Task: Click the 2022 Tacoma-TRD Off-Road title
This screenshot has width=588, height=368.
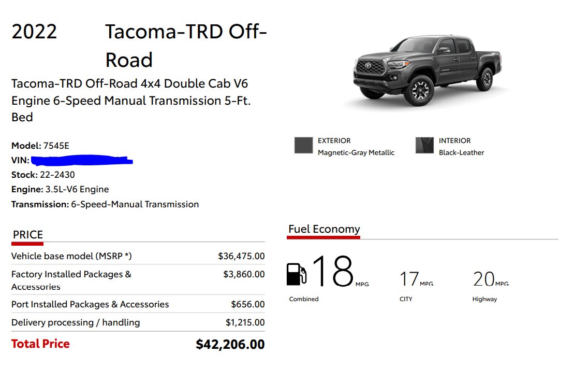Action: (x=139, y=46)
